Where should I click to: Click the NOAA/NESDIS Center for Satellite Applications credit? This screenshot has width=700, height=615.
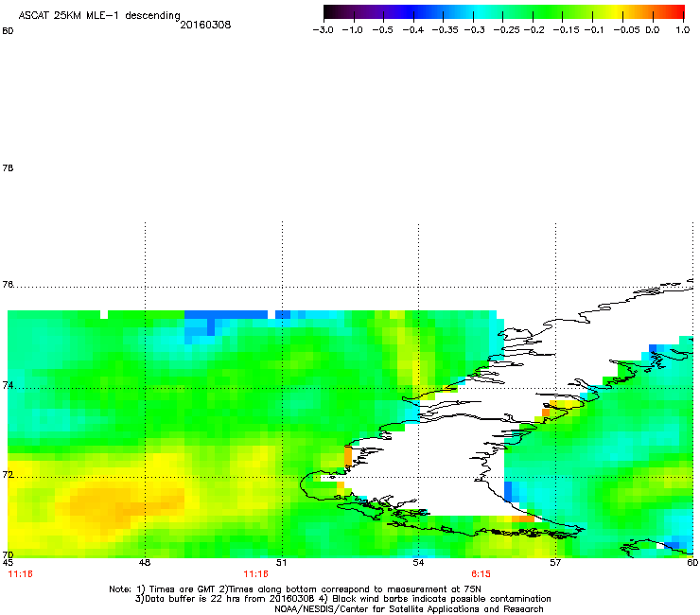(x=409, y=609)
